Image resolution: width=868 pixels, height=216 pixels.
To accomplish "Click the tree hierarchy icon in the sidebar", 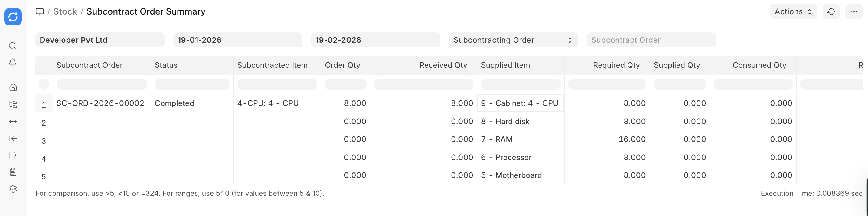I will coord(13,104).
